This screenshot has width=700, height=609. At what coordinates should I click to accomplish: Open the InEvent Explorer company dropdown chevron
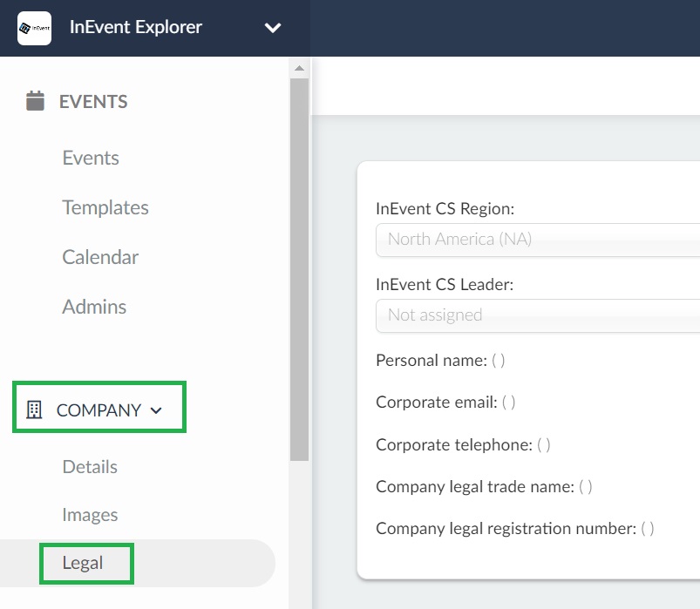click(273, 28)
